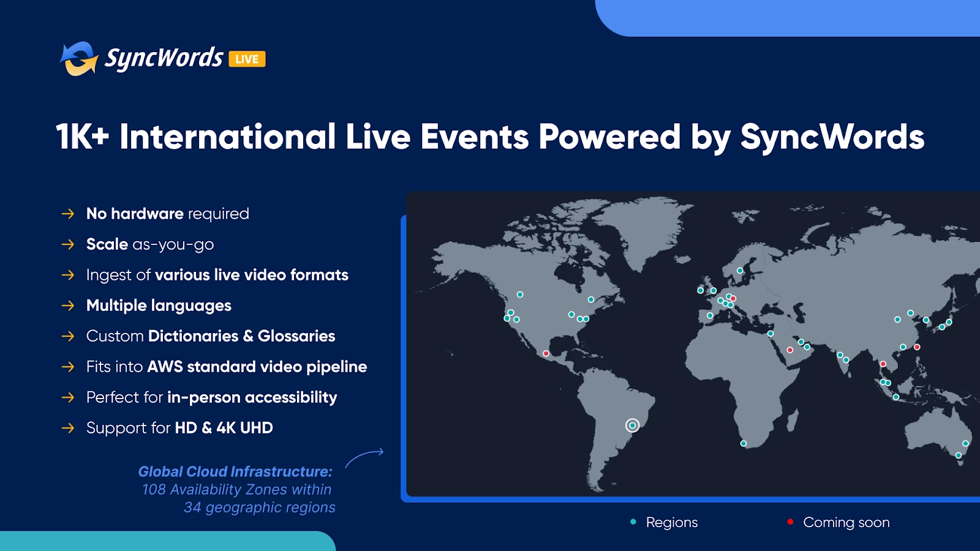This screenshot has height=551, width=980.
Task: Click the SyncWords wordmark text
Action: pos(164,59)
